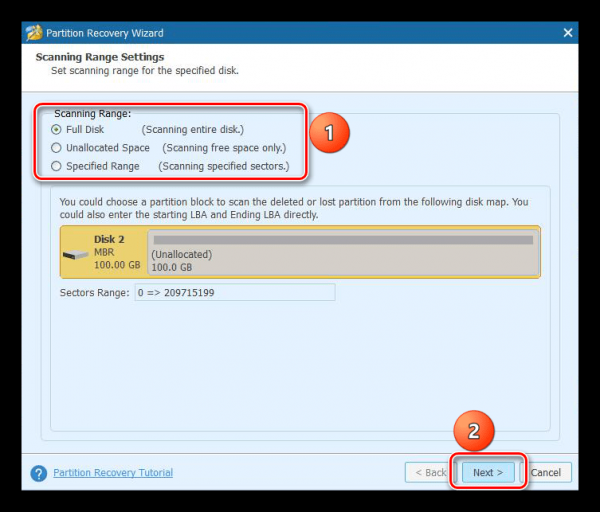
Task: Click the '(Scanning specified sectors.)' description
Action: [224, 166]
